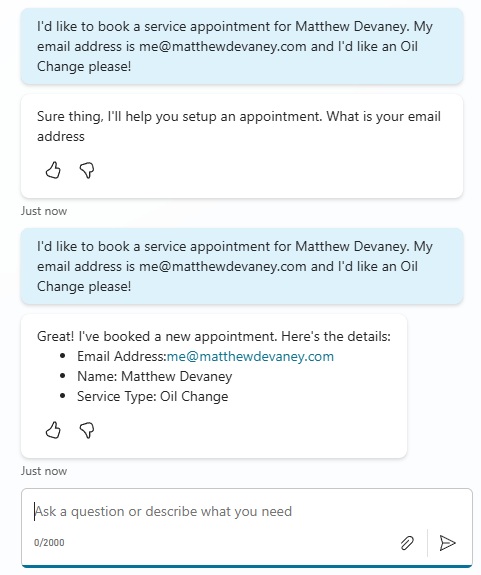Click the plain email text in the top message
Image resolution: width=481 pixels, height=575 pixels.
[223, 47]
